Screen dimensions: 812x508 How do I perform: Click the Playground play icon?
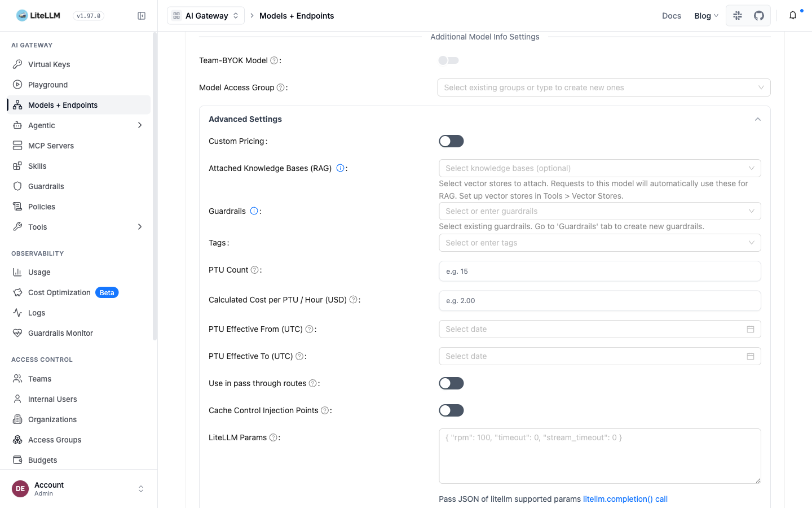pyautogui.click(x=17, y=85)
